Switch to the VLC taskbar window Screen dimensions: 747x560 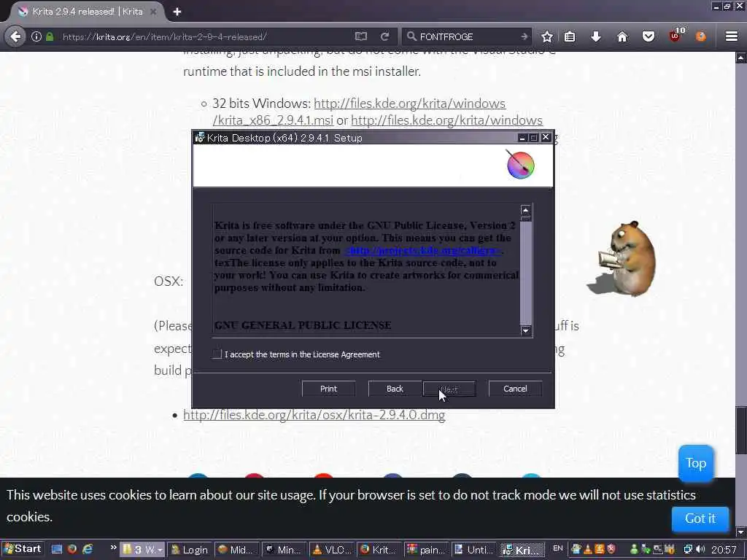(x=330, y=550)
